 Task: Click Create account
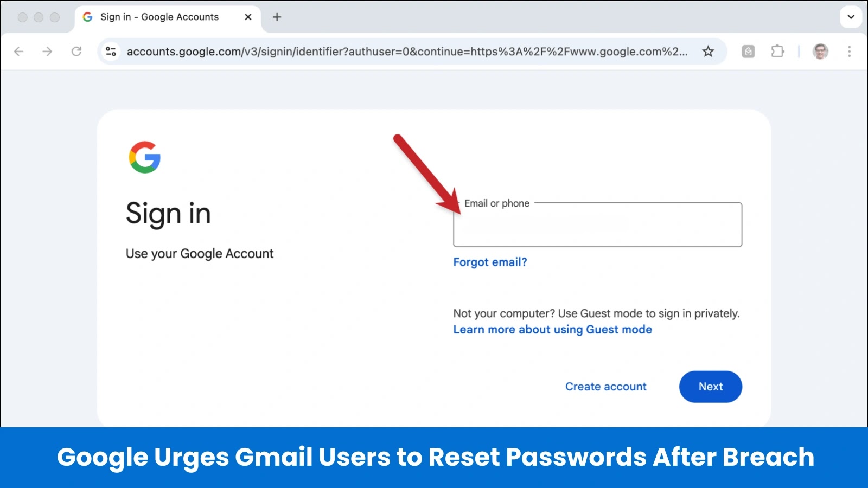click(x=605, y=386)
